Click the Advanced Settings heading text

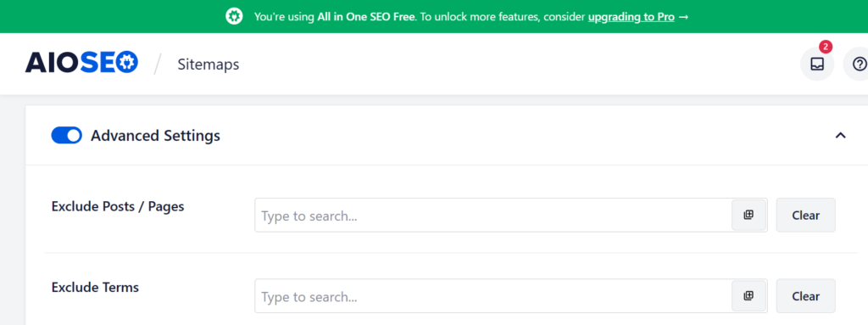(156, 135)
